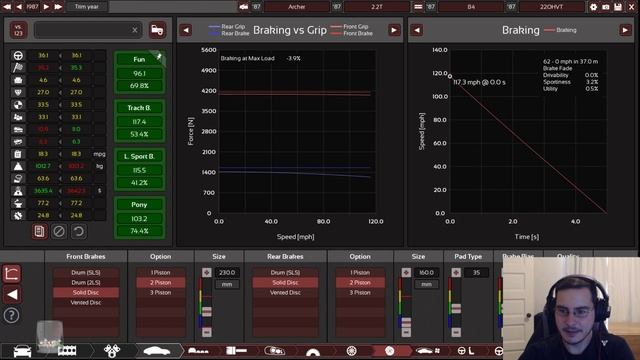Choose Vented Disc for rear brakes
This screenshot has width=640, height=360.
(x=285, y=292)
